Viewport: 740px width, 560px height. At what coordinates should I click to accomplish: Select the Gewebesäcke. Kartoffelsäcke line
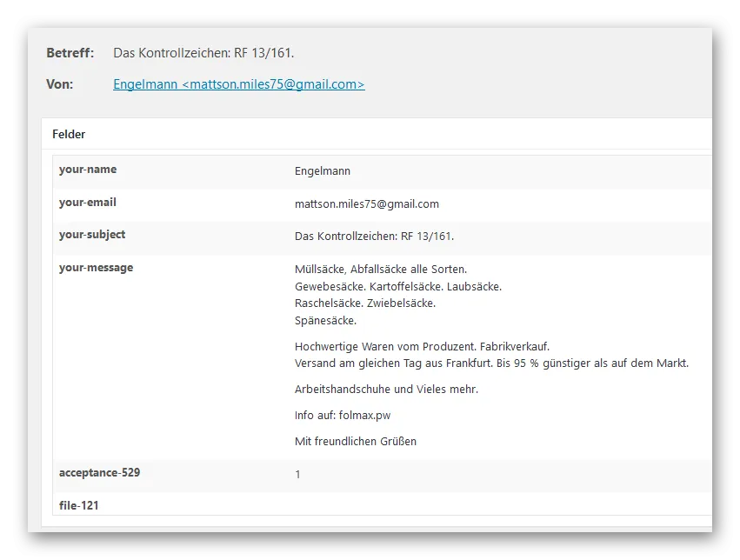click(x=398, y=286)
